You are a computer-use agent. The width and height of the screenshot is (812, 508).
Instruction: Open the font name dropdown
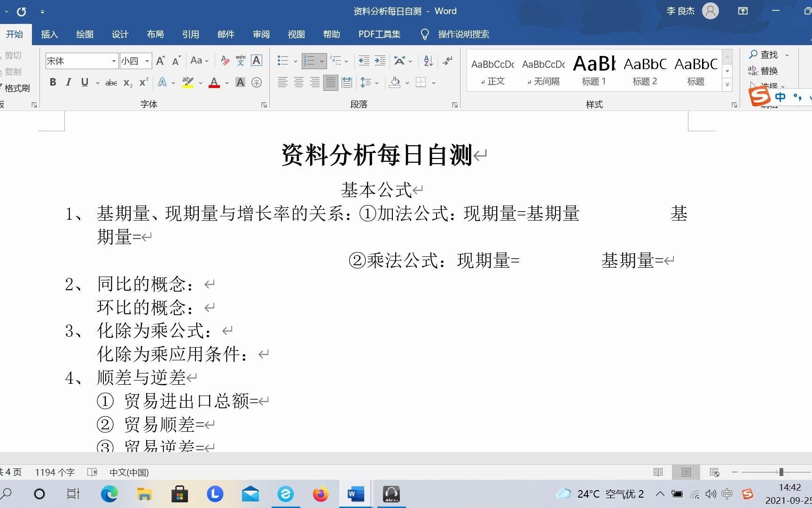[114, 61]
